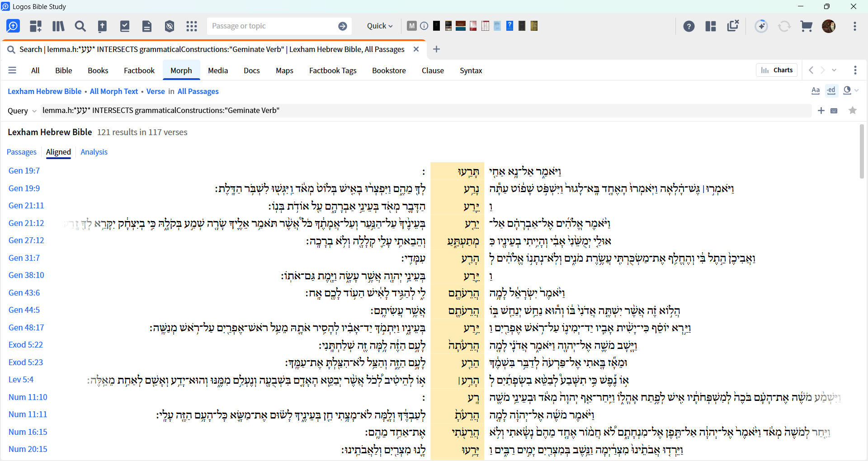Viewport: 868px width, 461px height.
Task: Click the Passage or topic box
Action: (271, 26)
